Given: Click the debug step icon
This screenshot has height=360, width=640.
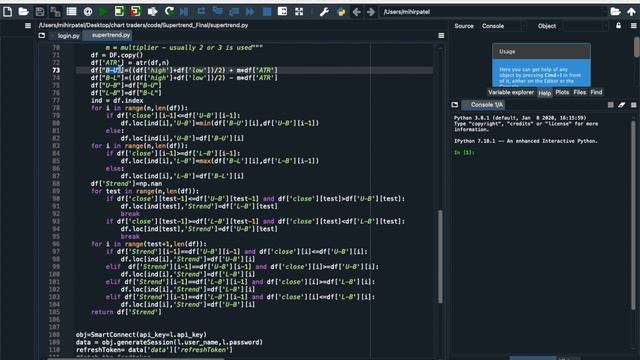Looking at the screenshot, I should pyautogui.click(x=201, y=12).
